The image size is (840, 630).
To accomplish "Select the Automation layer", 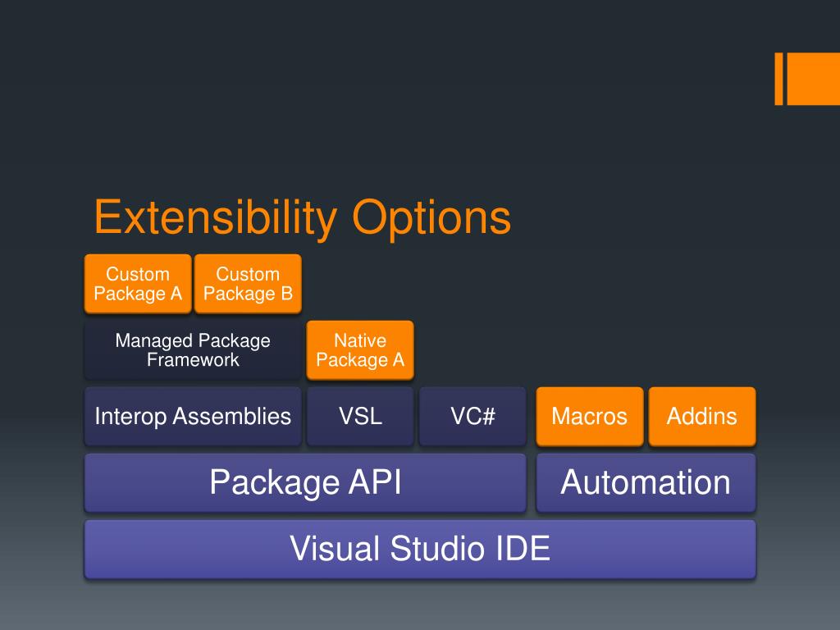I will [646, 482].
